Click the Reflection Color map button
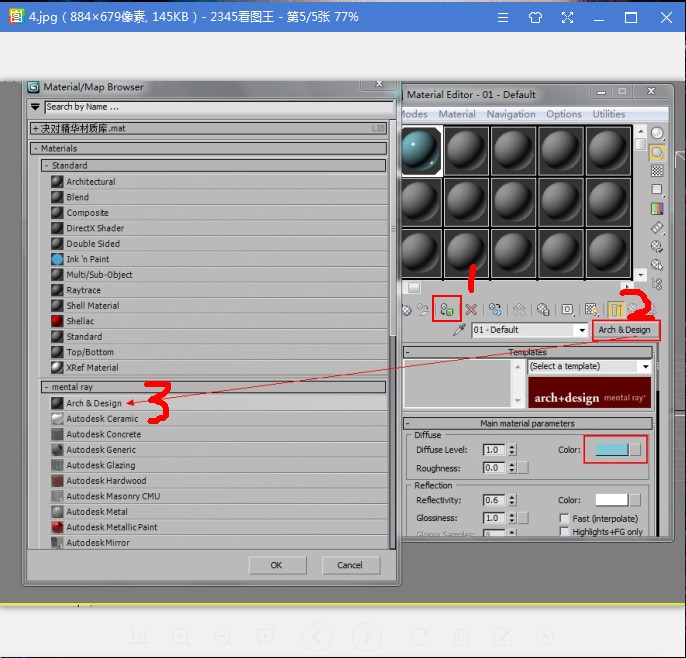686x658 pixels. tap(635, 500)
